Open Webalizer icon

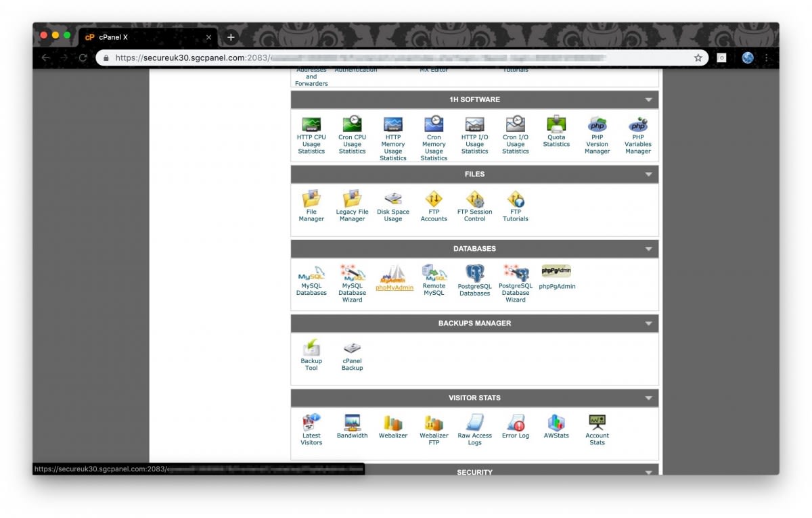point(393,423)
